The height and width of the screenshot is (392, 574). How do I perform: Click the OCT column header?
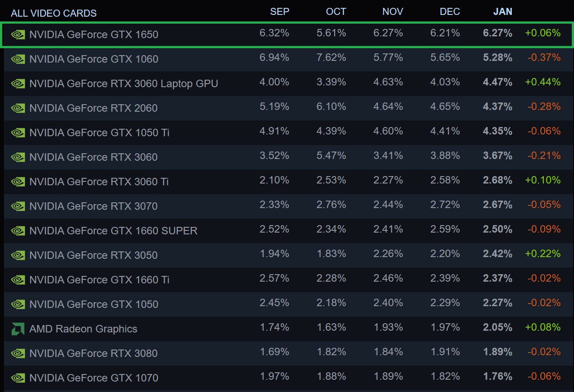point(336,12)
